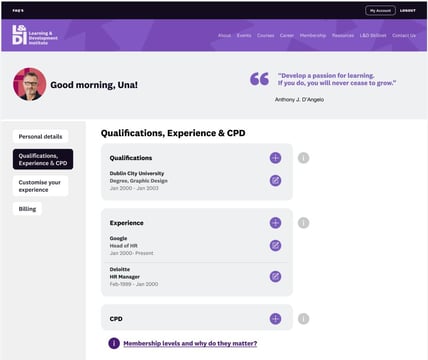Screen dimensions: 428x360
Task: Click the L&DI logo in header
Action: point(35,35)
